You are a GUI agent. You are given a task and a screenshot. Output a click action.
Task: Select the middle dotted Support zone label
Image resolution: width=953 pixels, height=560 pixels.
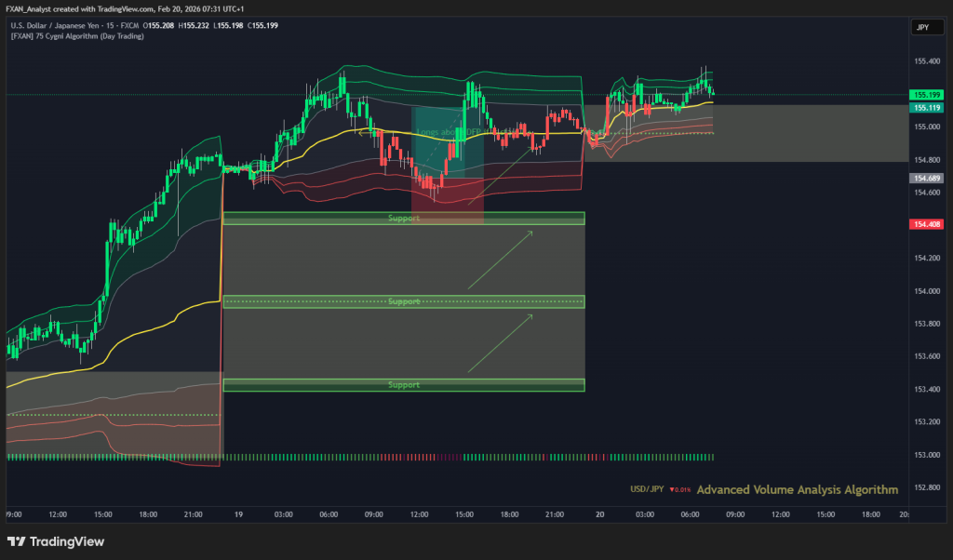(404, 302)
